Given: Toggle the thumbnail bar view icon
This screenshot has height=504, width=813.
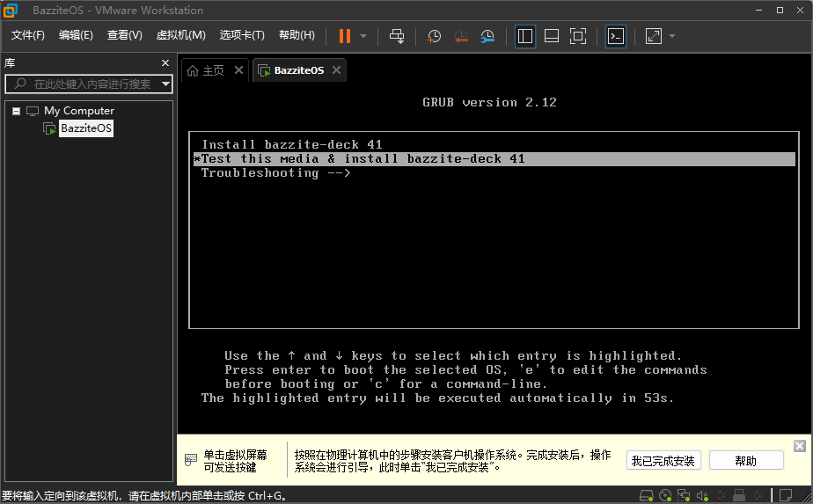Looking at the screenshot, I should click(551, 36).
